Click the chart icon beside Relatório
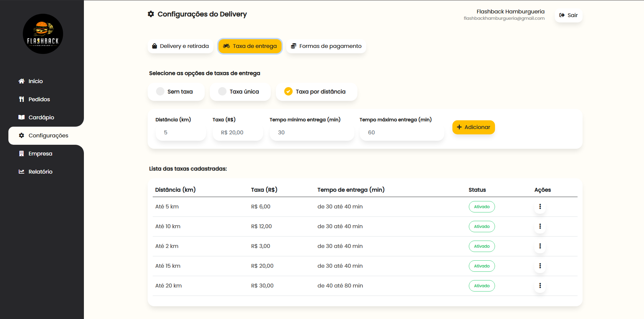The image size is (644, 319). 21,172
